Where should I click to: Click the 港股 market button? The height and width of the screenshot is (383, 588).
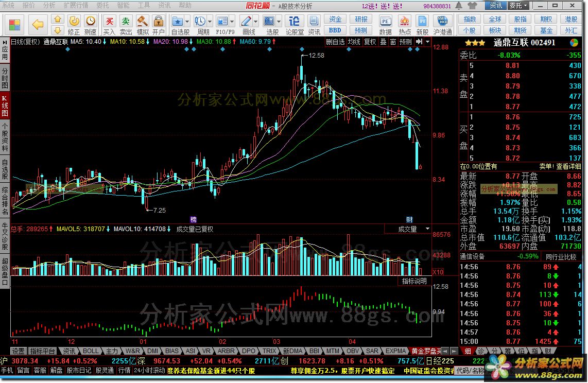(571, 19)
